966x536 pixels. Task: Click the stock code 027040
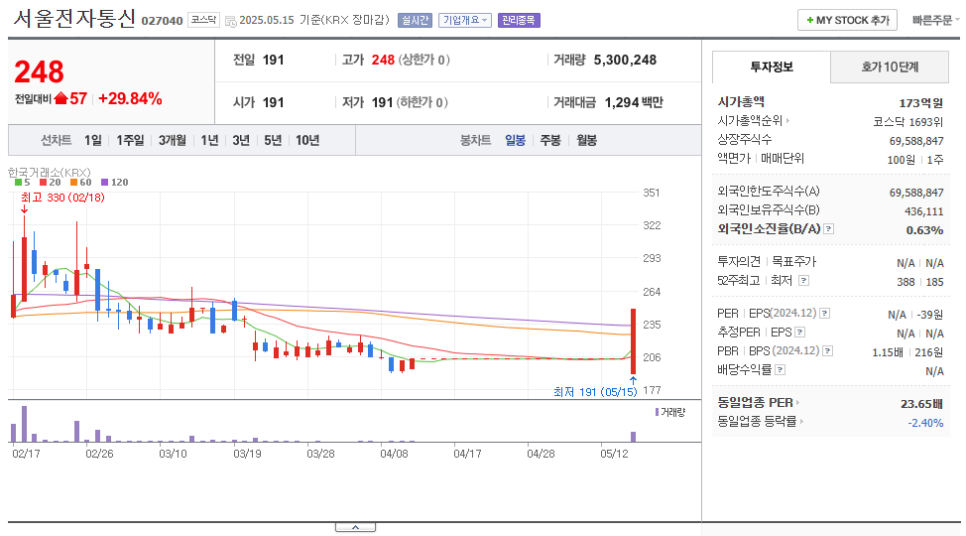(162, 22)
